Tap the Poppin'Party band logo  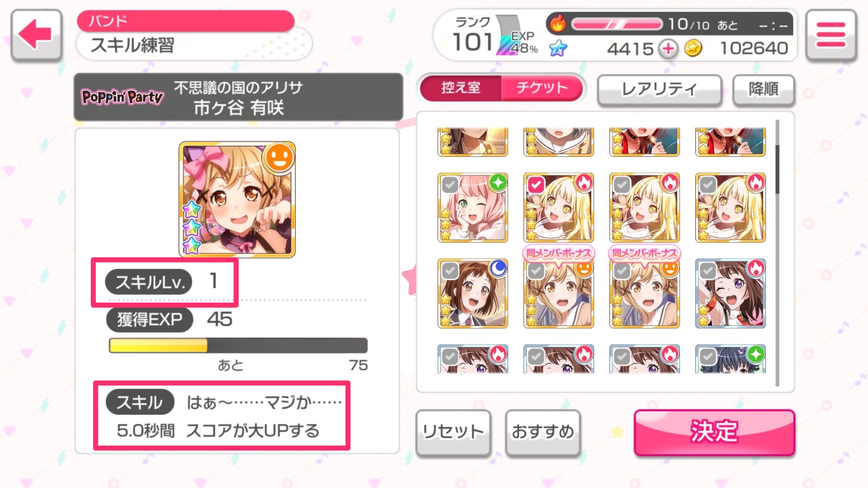click(x=122, y=97)
